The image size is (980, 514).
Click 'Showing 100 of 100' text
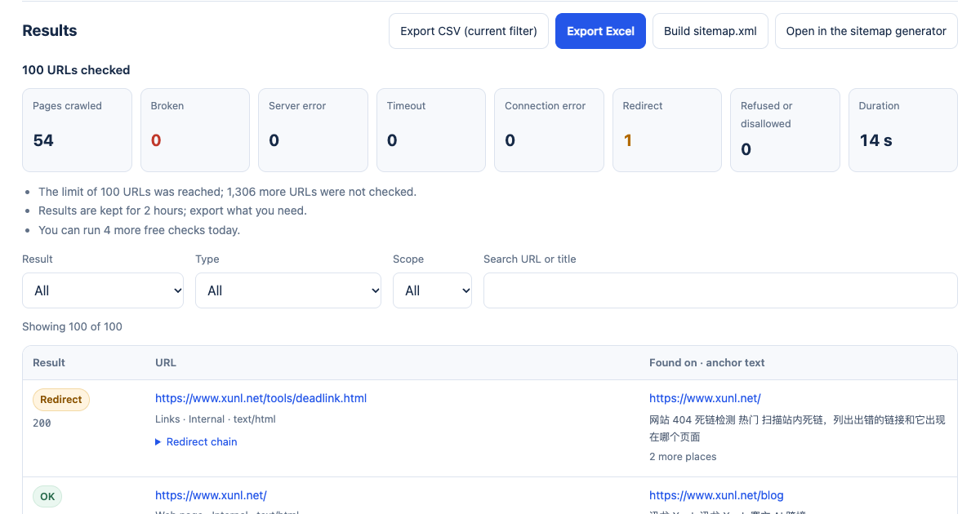(x=72, y=326)
